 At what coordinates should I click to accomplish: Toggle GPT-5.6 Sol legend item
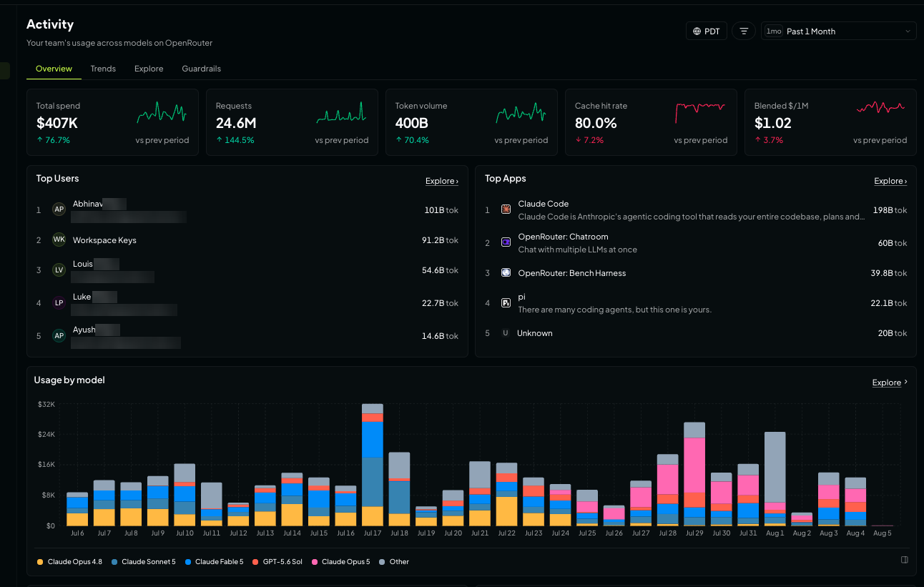(x=277, y=562)
